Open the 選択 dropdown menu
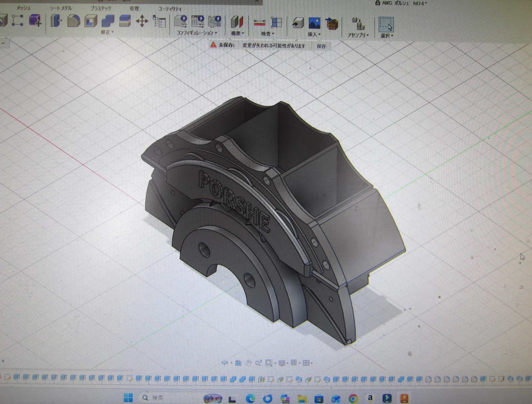532x404 pixels. click(x=387, y=36)
